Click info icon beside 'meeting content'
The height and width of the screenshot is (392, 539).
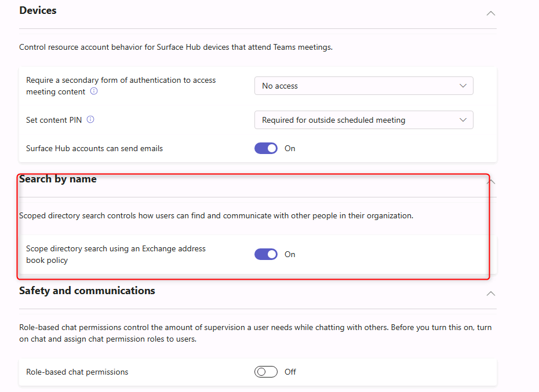(x=94, y=91)
